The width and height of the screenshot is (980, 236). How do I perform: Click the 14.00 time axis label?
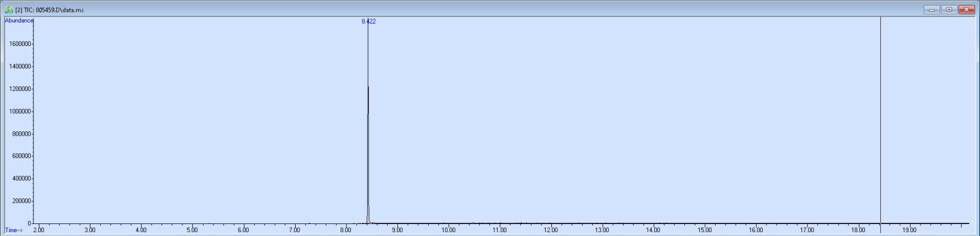(653, 230)
